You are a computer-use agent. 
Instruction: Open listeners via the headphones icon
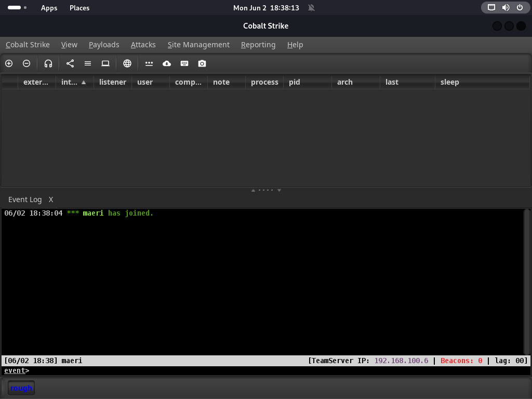[48, 63]
